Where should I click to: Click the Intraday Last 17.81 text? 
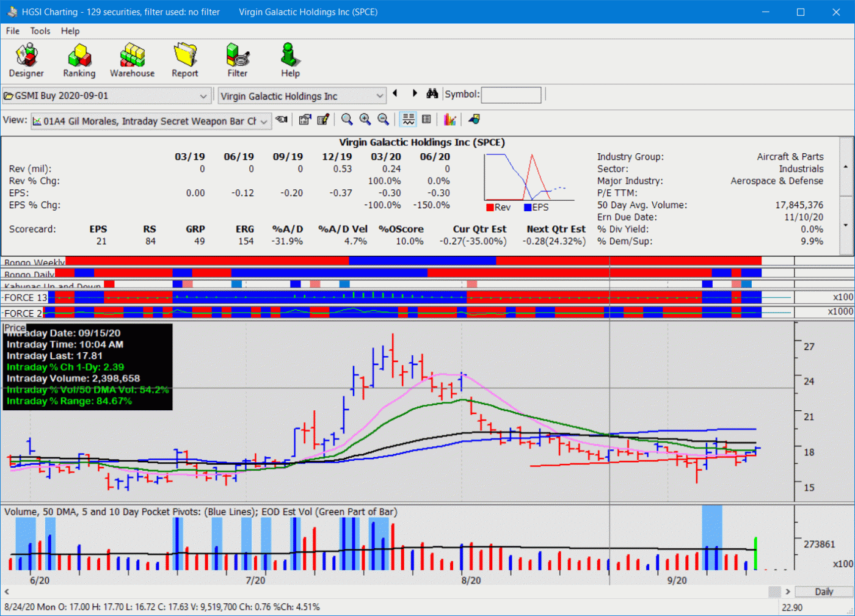[54, 356]
